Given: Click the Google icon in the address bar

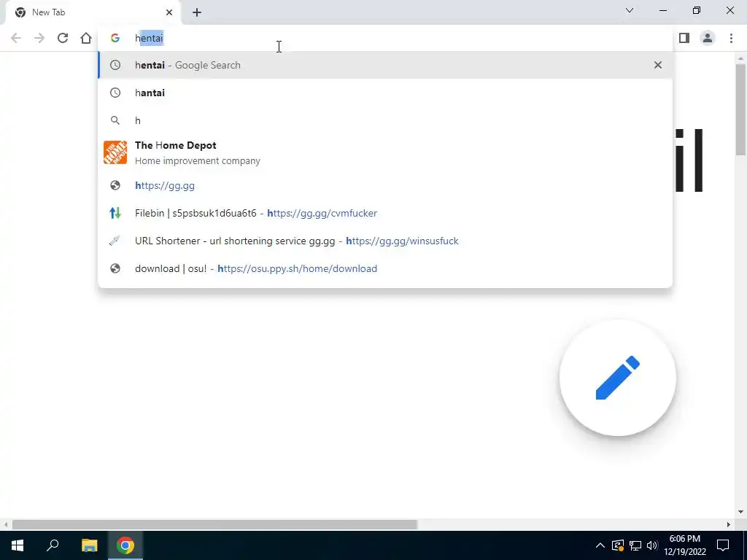Looking at the screenshot, I should coord(115,38).
